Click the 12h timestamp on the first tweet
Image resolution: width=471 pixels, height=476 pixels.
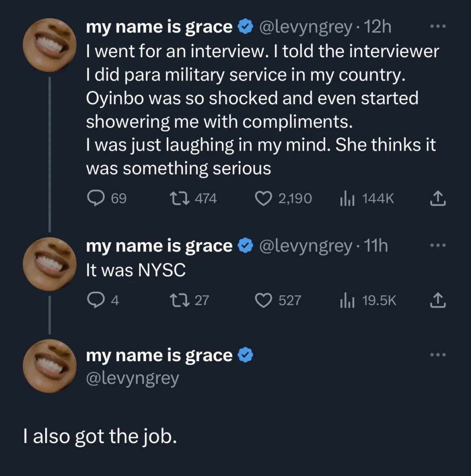click(x=378, y=27)
